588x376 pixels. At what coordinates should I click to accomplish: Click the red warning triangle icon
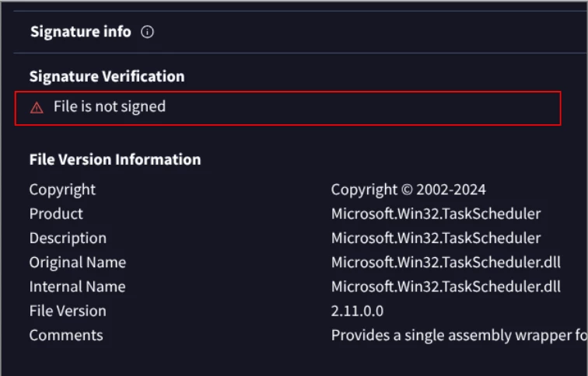click(37, 108)
